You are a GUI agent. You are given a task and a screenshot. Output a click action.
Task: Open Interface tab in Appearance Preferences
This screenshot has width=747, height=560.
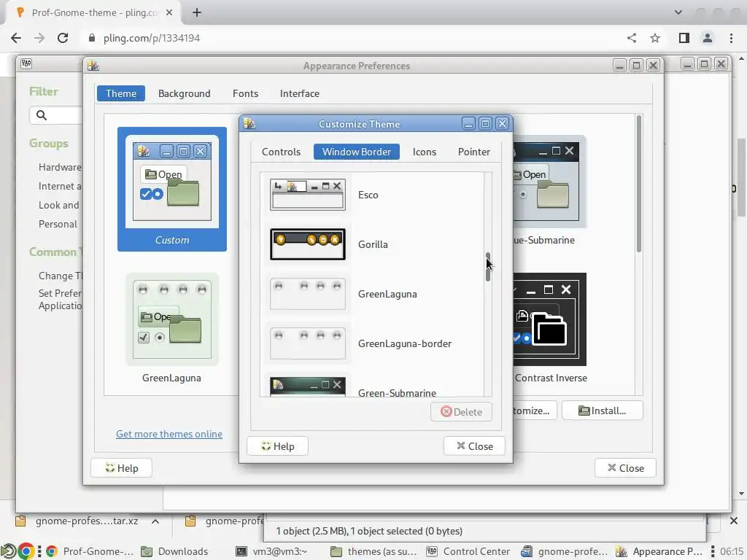click(300, 93)
